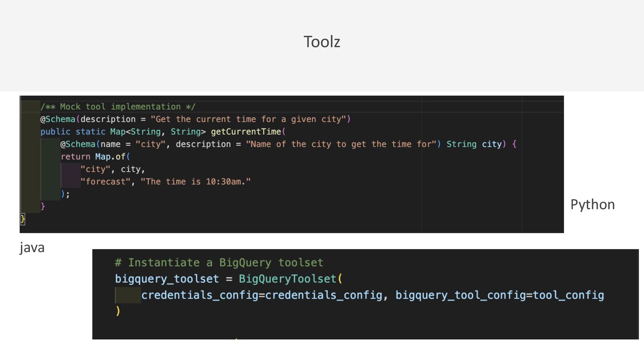Click the closing yellow parenthesis in the Python code
644x362 pixels.
pyautogui.click(x=118, y=311)
